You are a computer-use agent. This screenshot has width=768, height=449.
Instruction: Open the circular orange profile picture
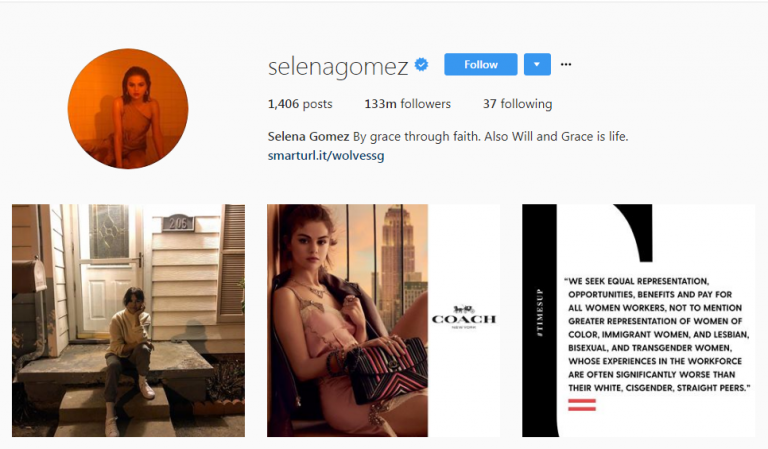128,109
